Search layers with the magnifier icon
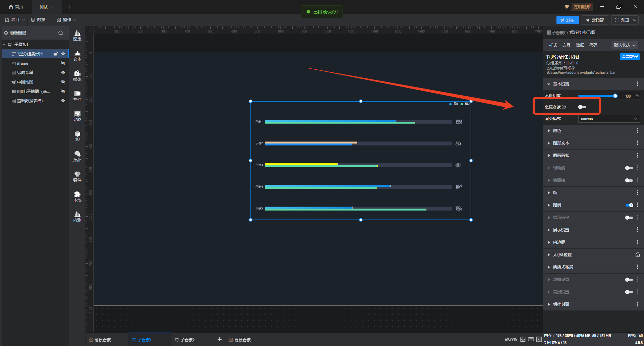This screenshot has height=346, width=644. 61,33
